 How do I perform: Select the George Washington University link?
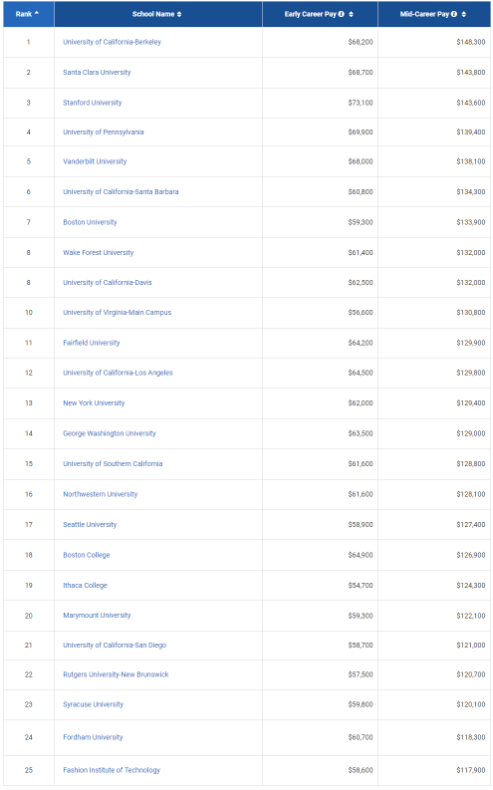tap(109, 433)
